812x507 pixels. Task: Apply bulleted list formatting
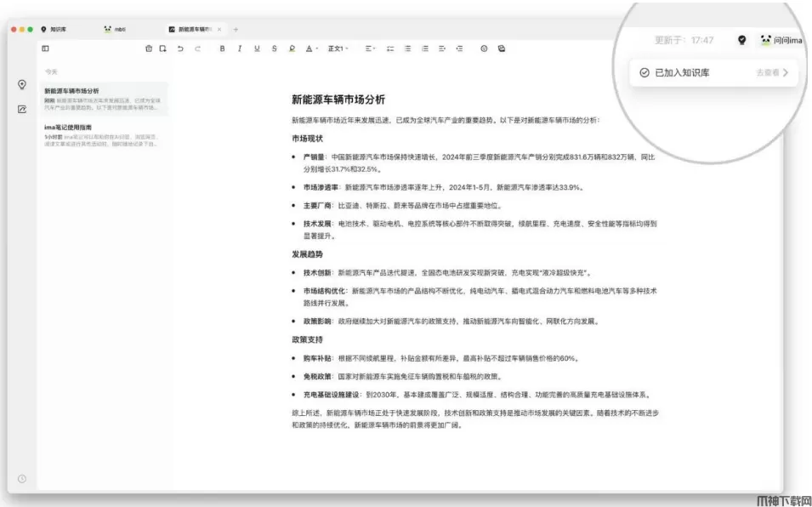pyautogui.click(x=407, y=48)
